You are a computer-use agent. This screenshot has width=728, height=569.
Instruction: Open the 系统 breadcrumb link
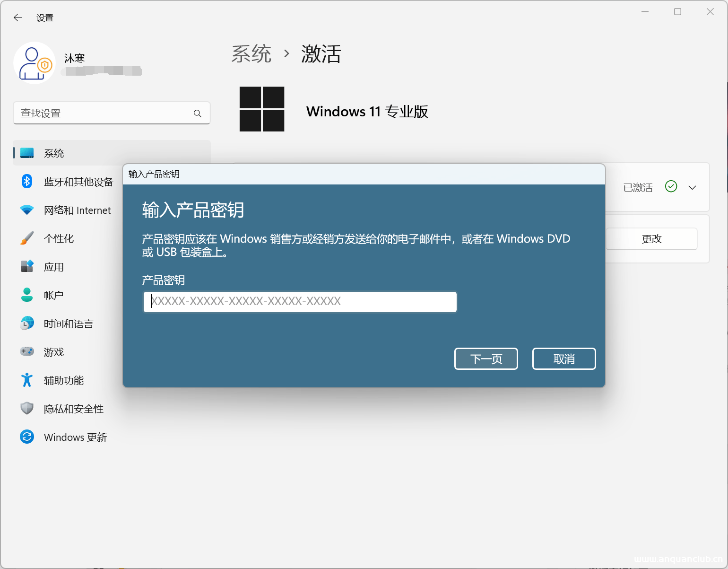[251, 54]
